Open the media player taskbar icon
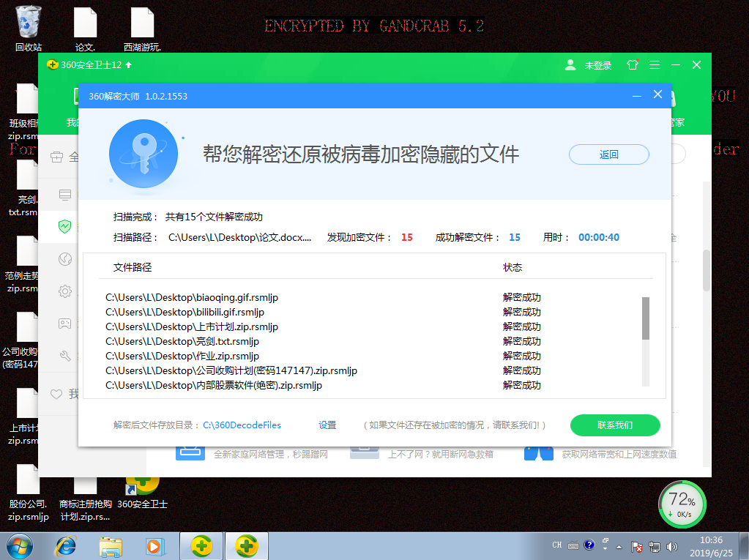 (155, 546)
